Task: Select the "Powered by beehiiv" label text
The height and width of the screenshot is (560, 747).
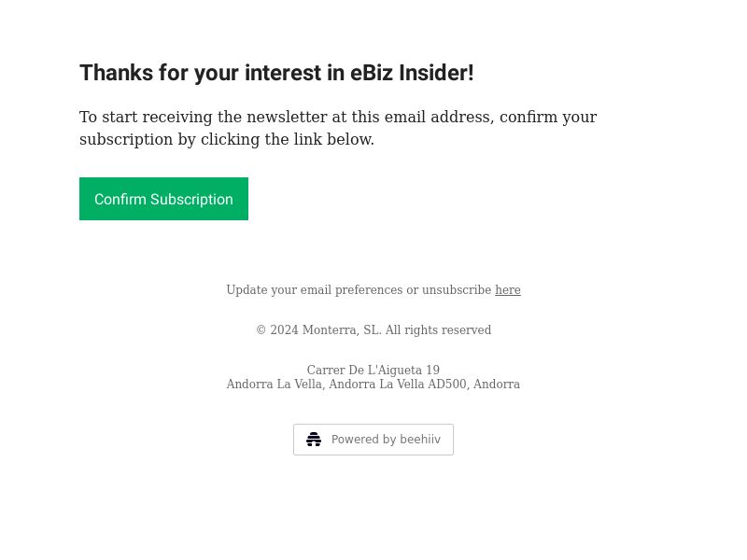Action: point(386,439)
